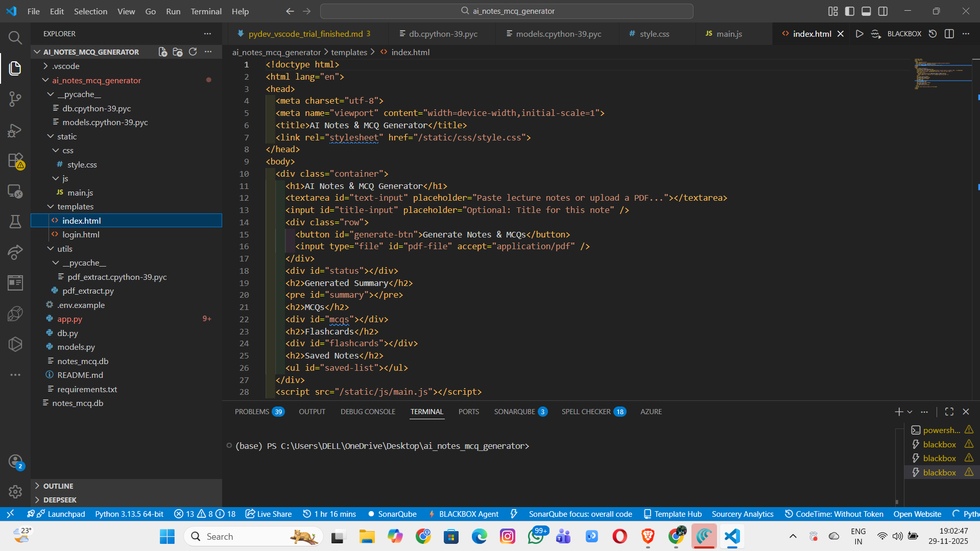Open the new terminal launch profile dropdown
This screenshot has height=551, width=980.
coord(910,412)
